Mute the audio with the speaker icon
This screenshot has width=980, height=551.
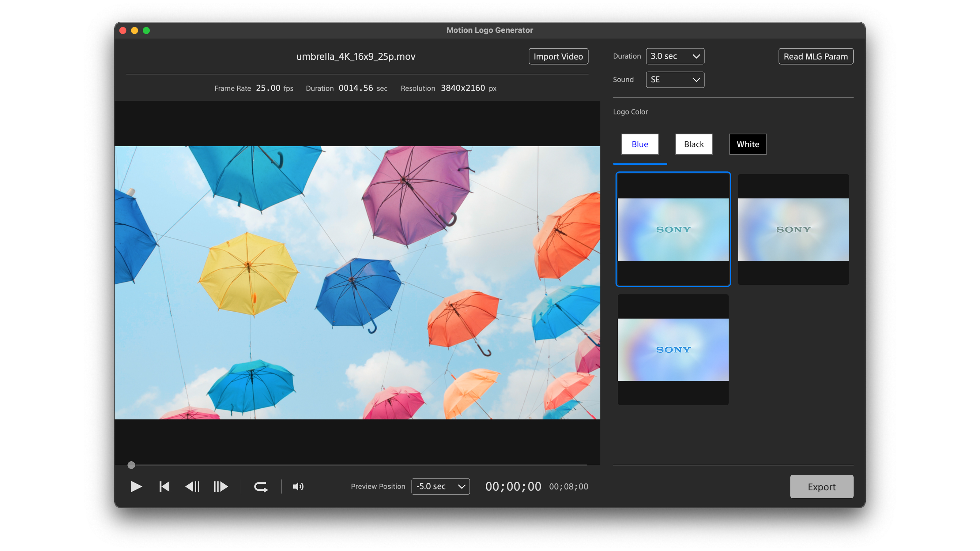298,486
